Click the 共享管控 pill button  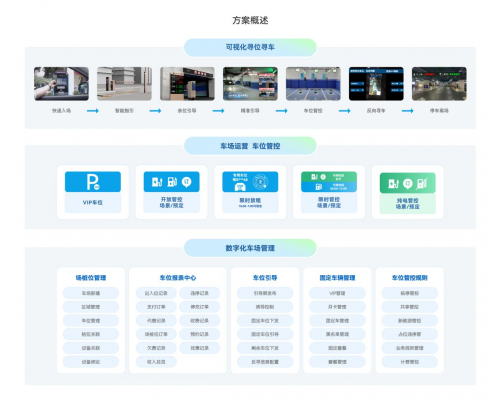click(x=409, y=307)
